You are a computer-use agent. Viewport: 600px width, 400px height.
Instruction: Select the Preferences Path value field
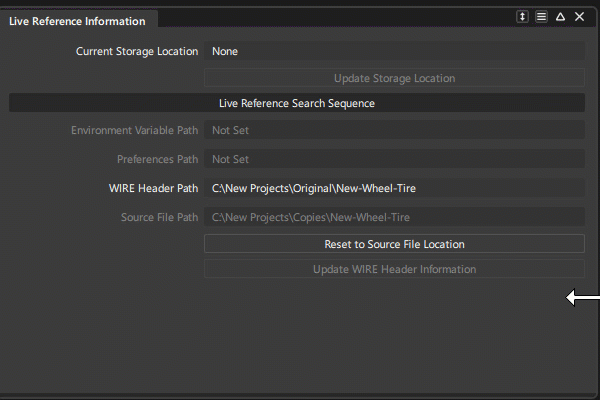coord(394,159)
